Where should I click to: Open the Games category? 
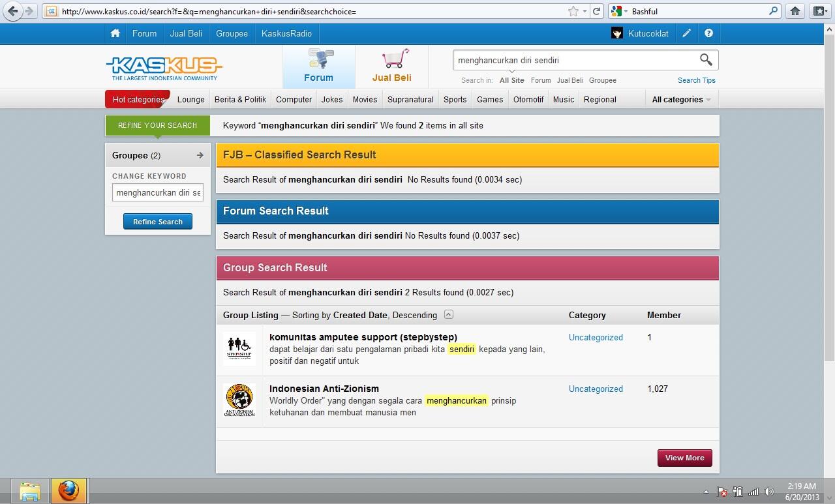coord(490,99)
